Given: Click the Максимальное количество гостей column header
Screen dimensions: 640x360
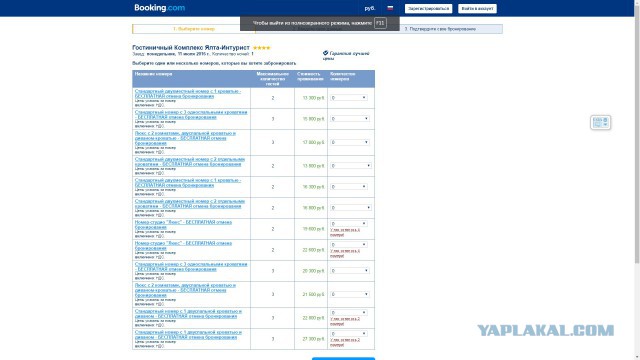Looking at the screenshot, I should 273,79.
